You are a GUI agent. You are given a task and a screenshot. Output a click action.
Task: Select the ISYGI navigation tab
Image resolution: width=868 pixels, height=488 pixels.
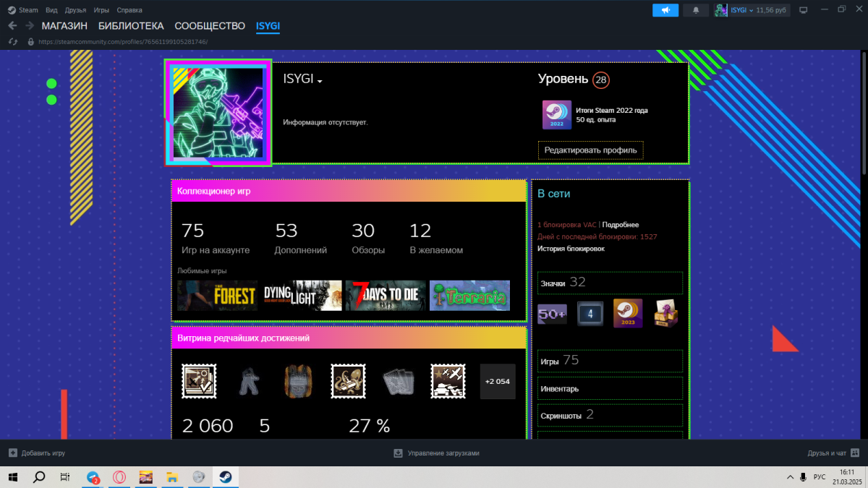[x=268, y=26]
